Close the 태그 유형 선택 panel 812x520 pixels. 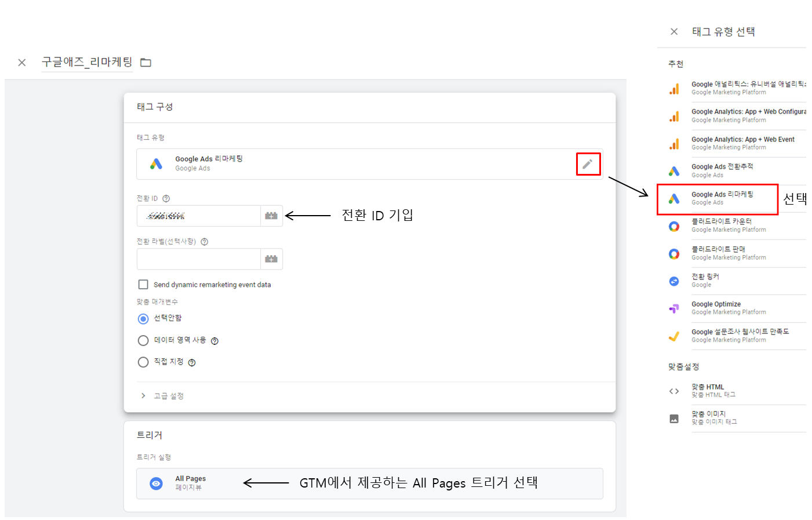674,32
